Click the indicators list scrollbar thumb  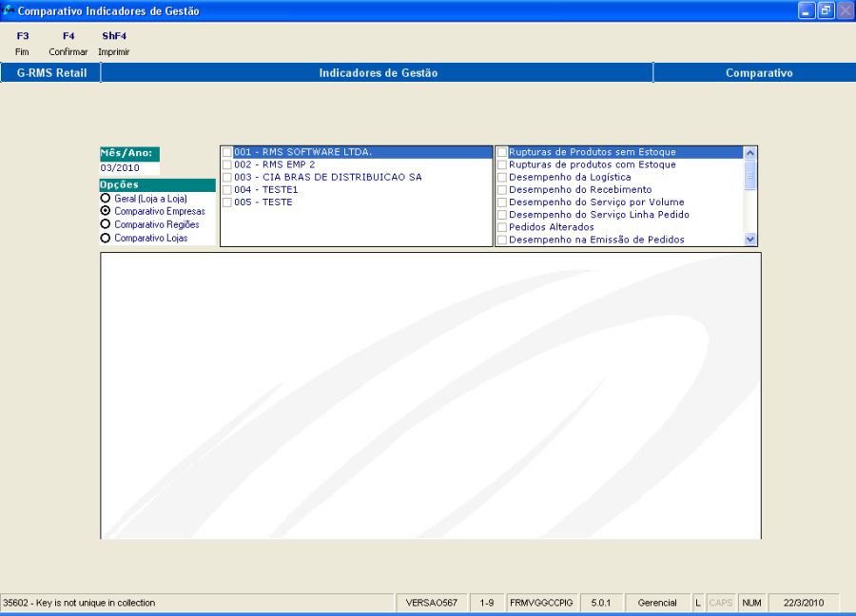(750, 175)
